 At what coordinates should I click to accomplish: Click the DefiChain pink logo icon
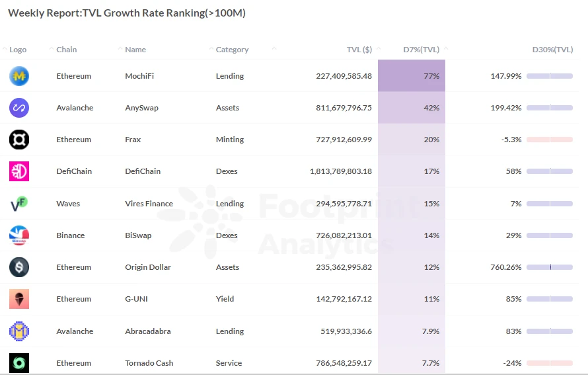point(19,171)
